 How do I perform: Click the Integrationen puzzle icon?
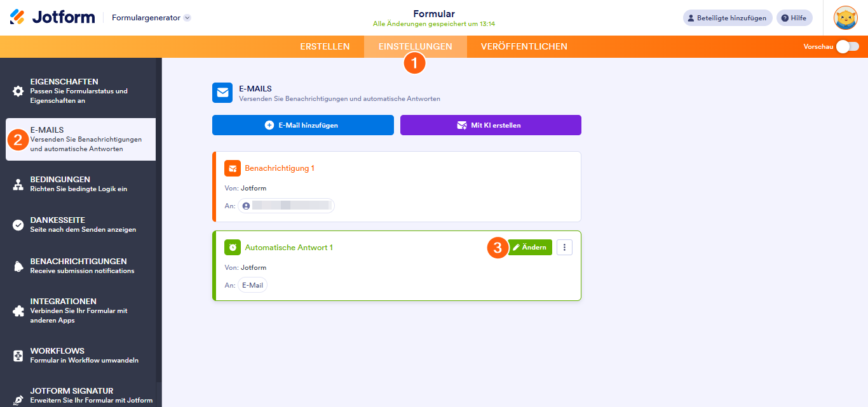[18, 311]
